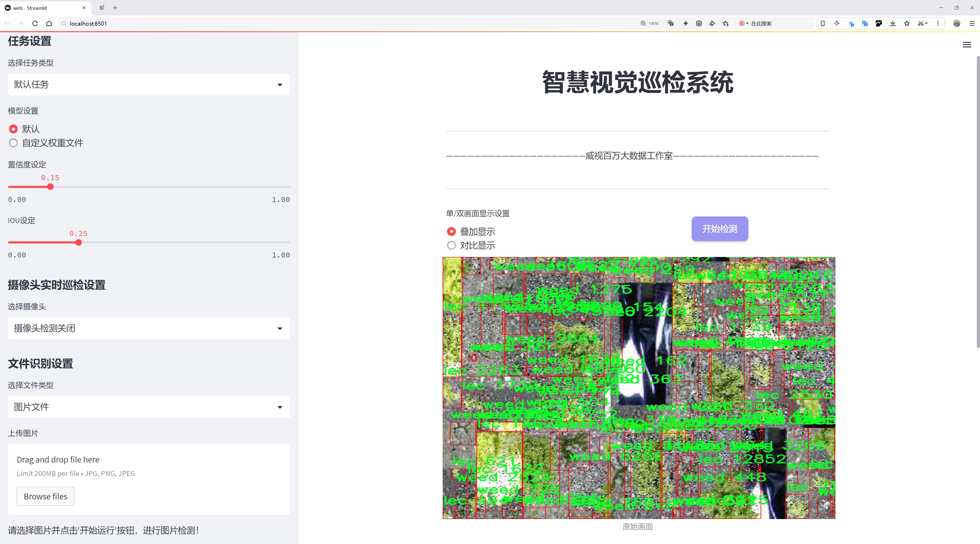Image resolution: width=980 pixels, height=544 pixels.
Task: Open the browser main hamburger menu
Action: point(972,24)
